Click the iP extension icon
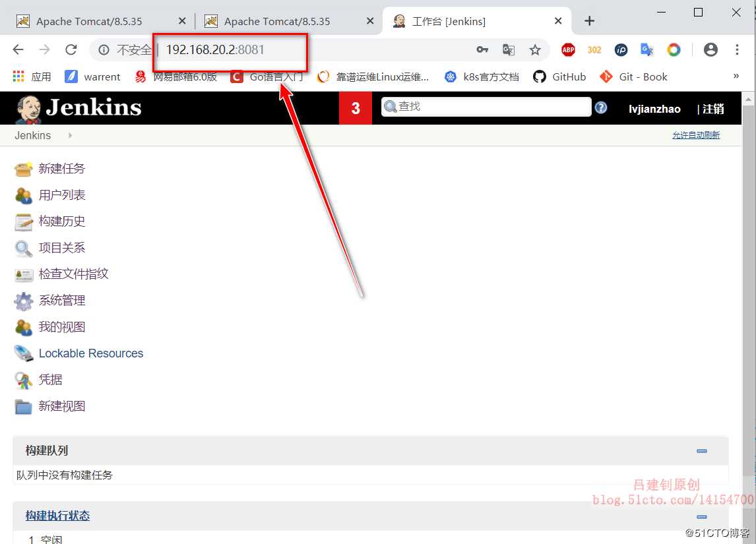The height and width of the screenshot is (544, 756). tap(621, 49)
